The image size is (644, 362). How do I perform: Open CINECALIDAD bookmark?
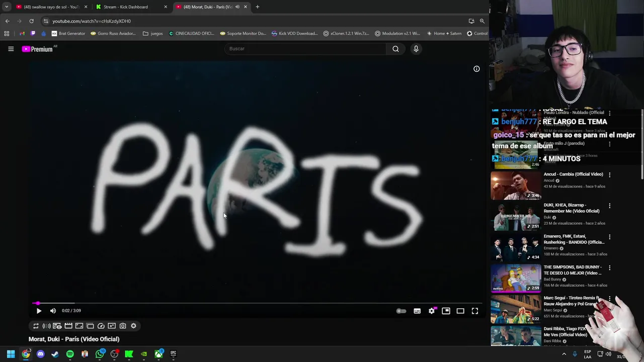[x=191, y=34]
